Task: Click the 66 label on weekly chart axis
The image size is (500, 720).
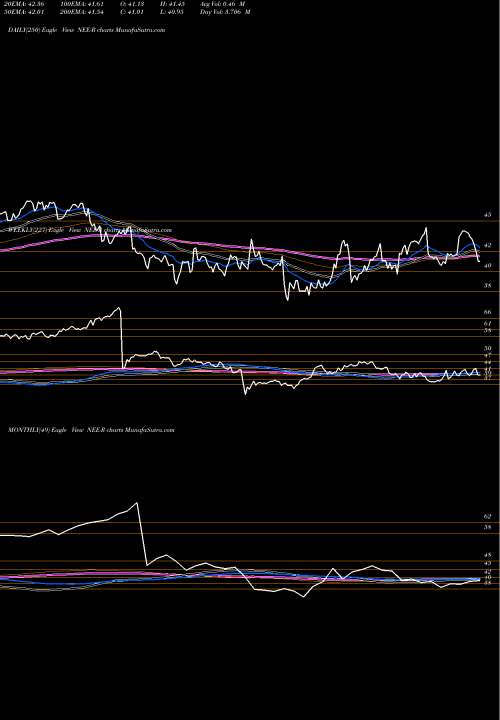Action: pyautogui.click(x=488, y=312)
